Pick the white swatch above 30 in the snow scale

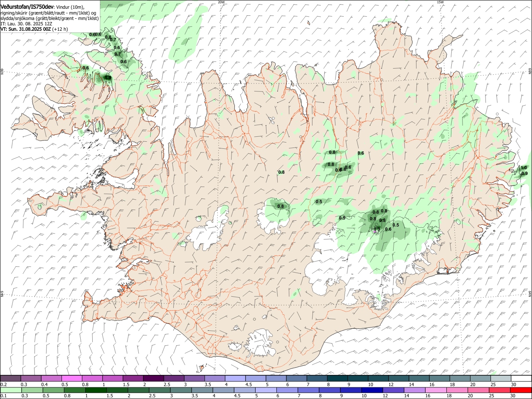click(x=521, y=378)
